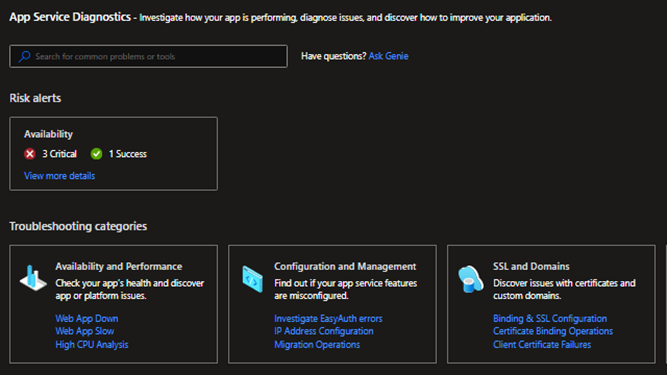Screen dimensions: 667x375
Task: Open Migration Operations link
Action: [317, 344]
